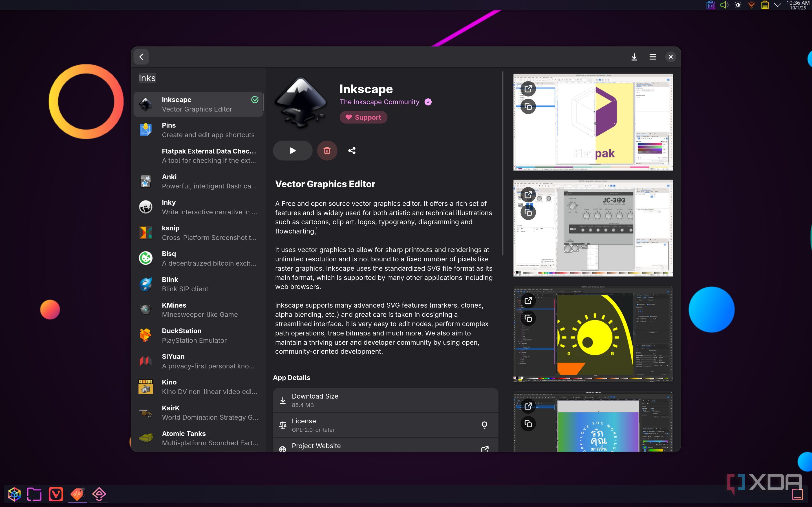Select Pins in search results list
Image resolution: width=812 pixels, height=507 pixels.
pos(198,130)
